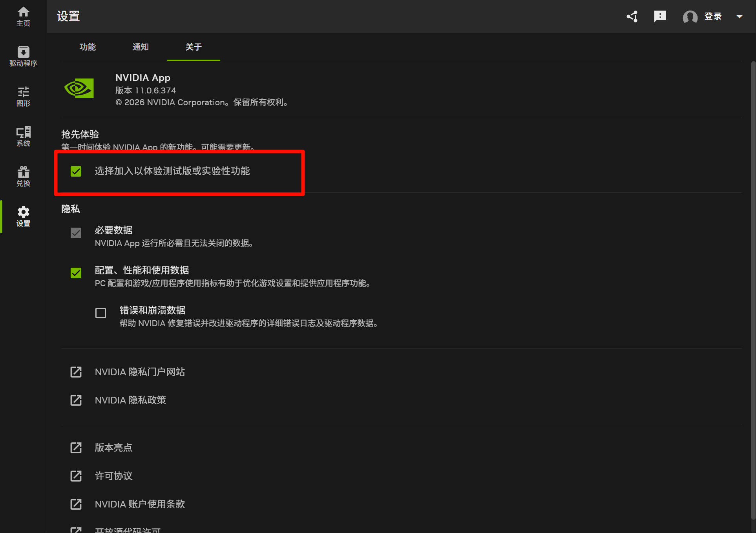Screen dimensions: 756x533
Task: Expand the account dropdown arrow
Action: 739,16
